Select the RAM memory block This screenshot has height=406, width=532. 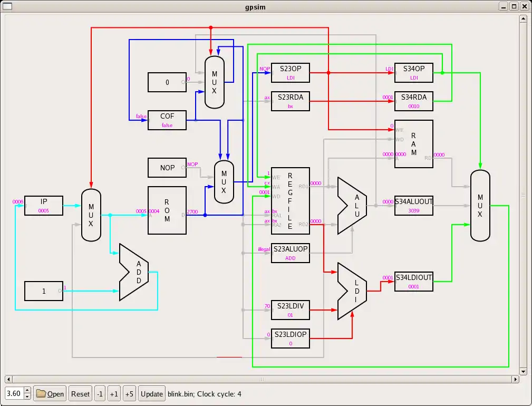click(x=414, y=144)
